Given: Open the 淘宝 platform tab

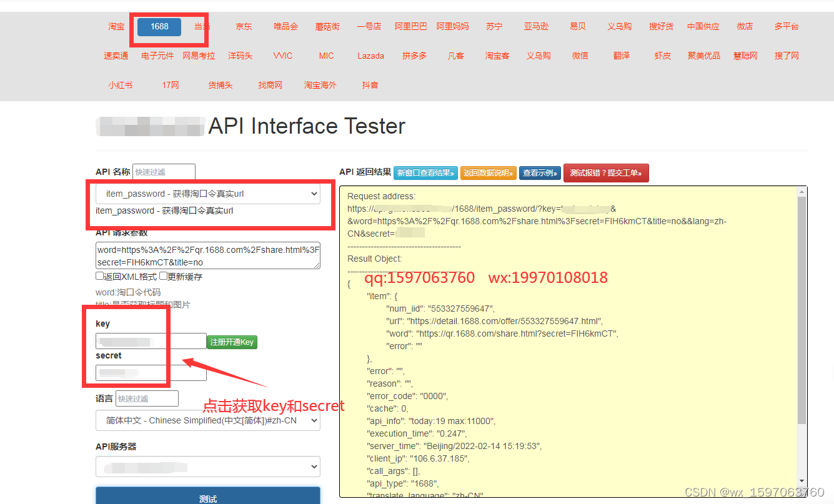Looking at the screenshot, I should point(116,26).
